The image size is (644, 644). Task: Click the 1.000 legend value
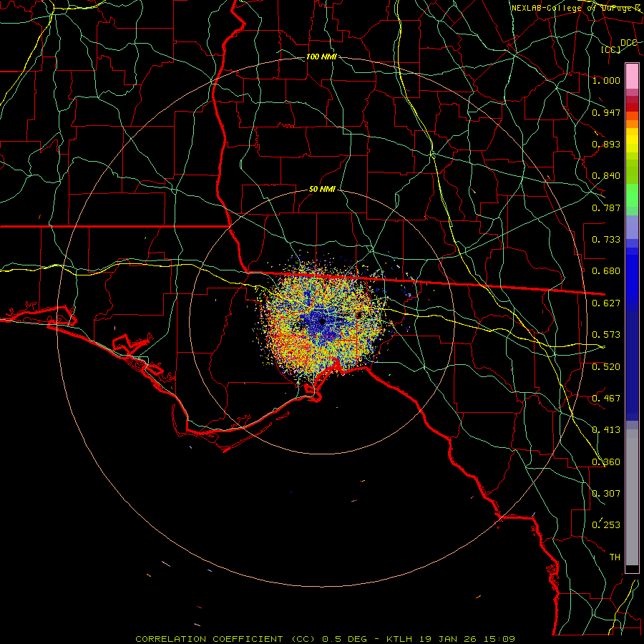point(606,80)
